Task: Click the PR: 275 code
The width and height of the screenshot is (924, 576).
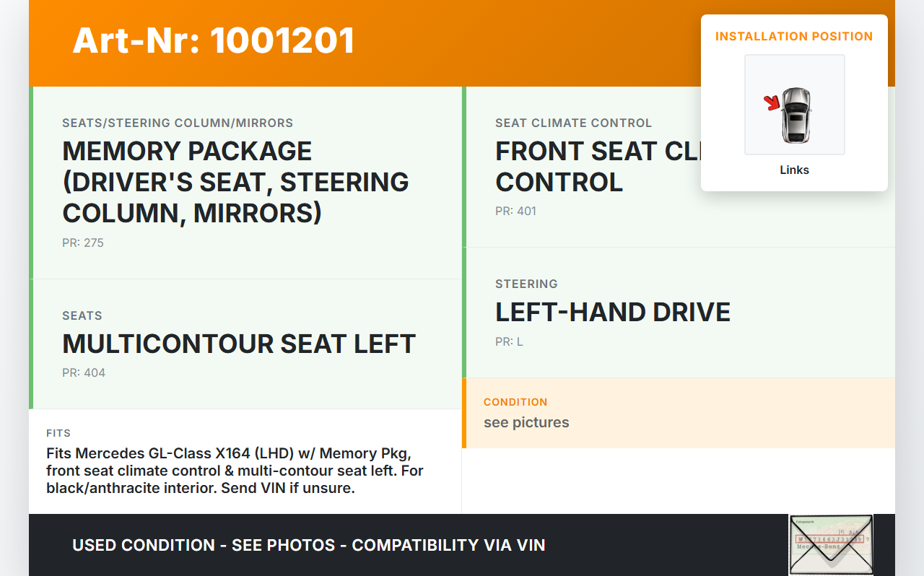Action: click(x=83, y=243)
